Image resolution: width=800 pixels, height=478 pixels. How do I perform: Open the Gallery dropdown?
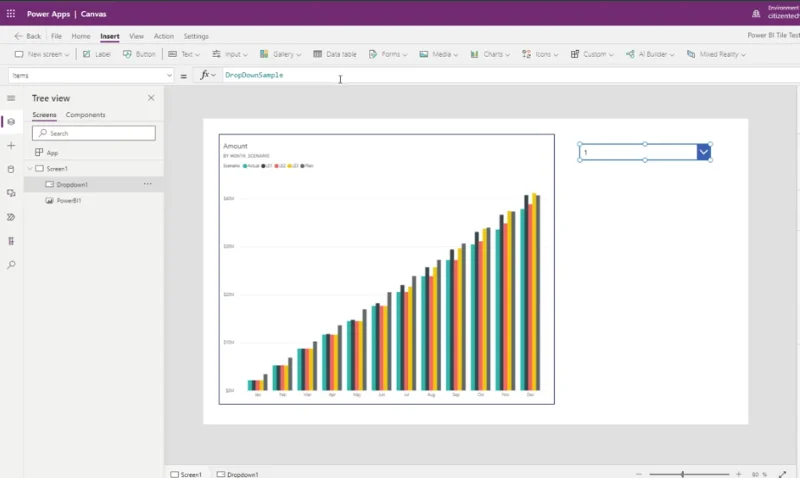coord(280,54)
